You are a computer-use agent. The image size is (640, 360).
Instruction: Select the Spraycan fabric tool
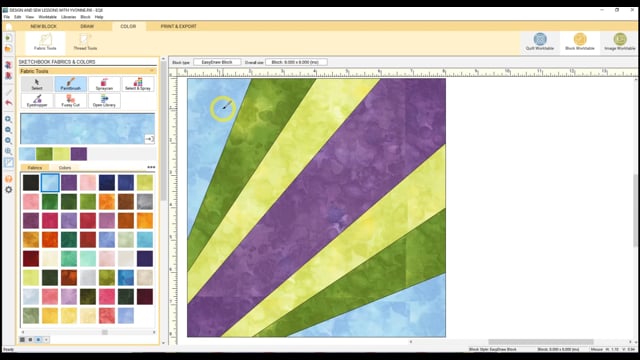104,84
